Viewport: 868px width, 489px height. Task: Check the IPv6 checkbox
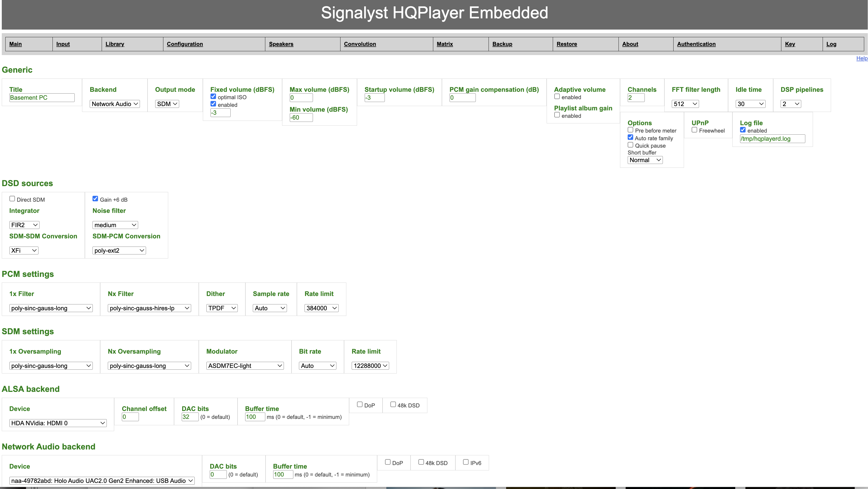tap(466, 462)
